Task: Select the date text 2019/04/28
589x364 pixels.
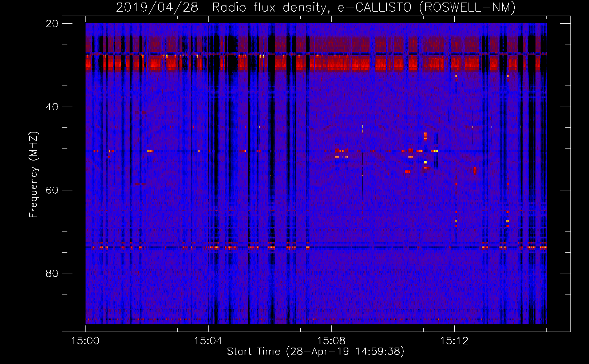Action: [157, 8]
